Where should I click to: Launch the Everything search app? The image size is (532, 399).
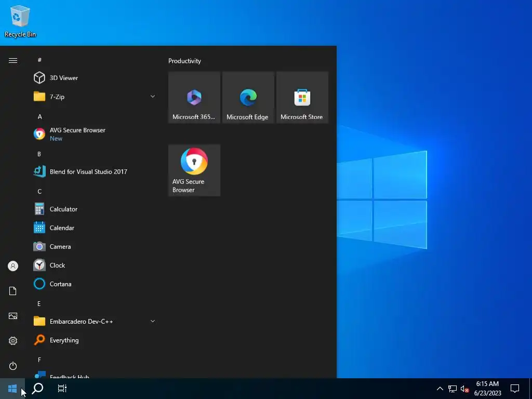(x=95, y=340)
